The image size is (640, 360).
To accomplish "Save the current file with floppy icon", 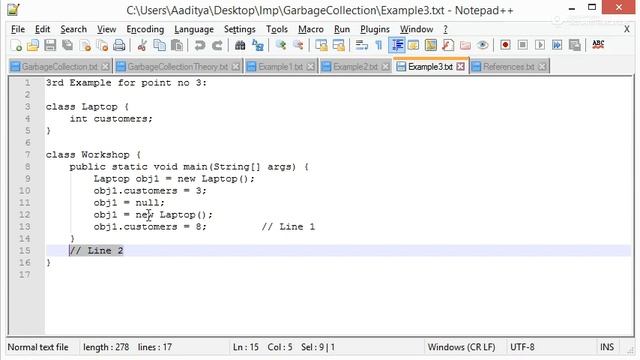I will pyautogui.click(x=50, y=45).
